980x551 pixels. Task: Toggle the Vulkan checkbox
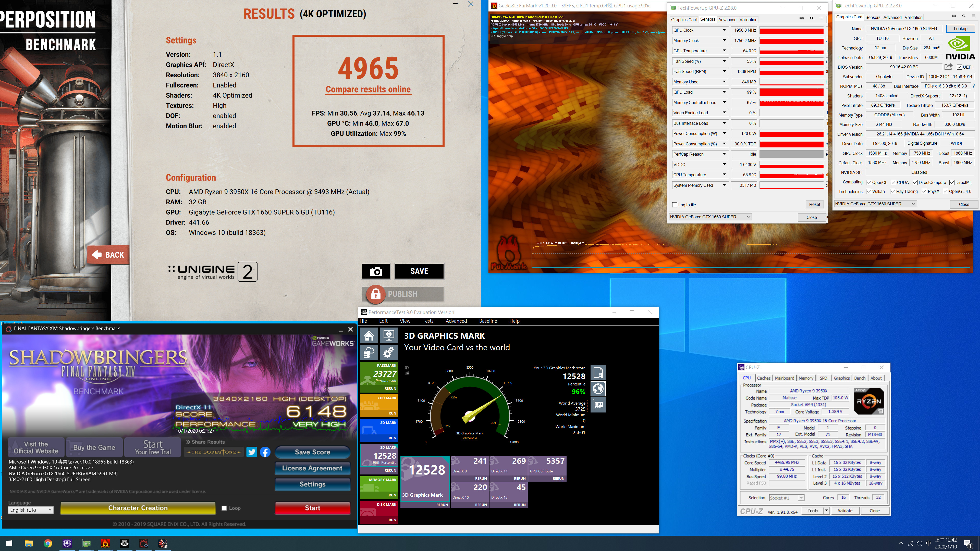(x=868, y=192)
